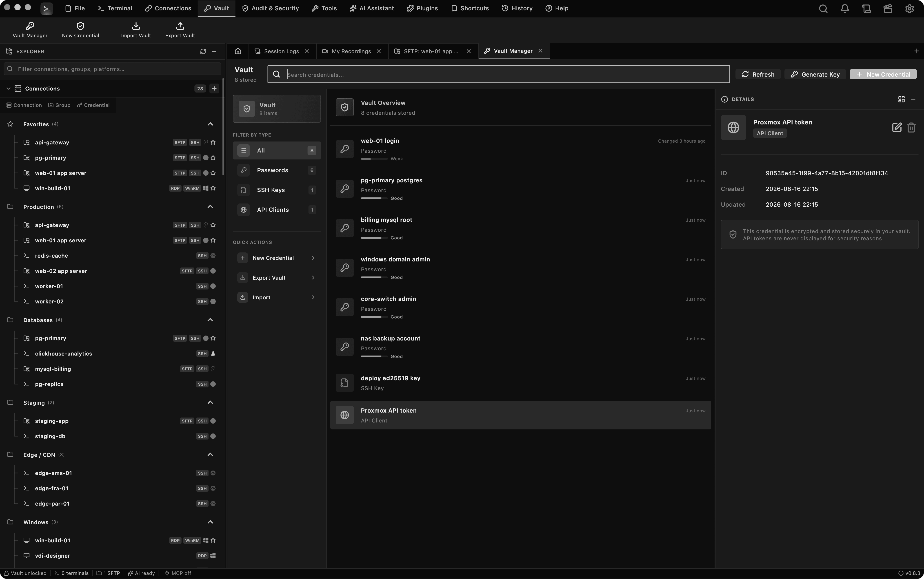The image size is (924, 579).
Task: Click the global search magnifier icon
Action: [x=823, y=9]
